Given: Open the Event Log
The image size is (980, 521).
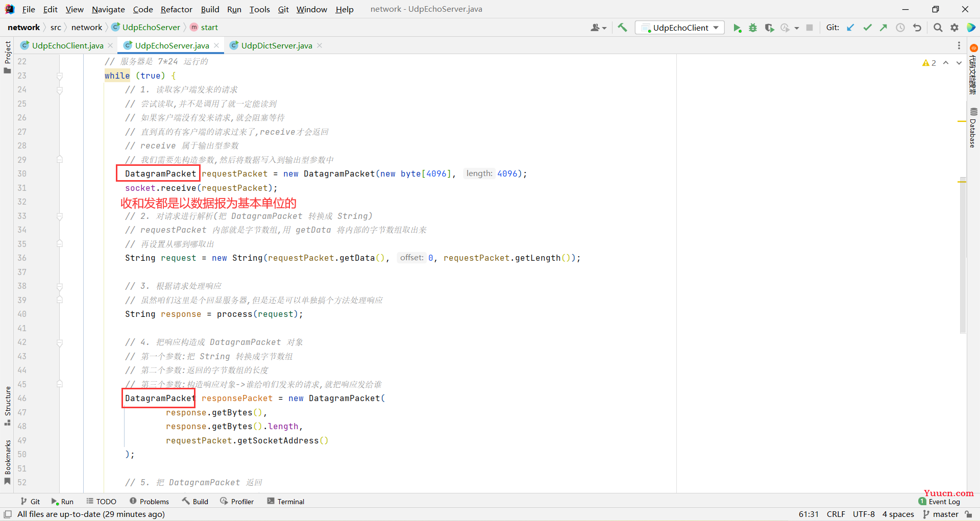Looking at the screenshot, I should [940, 502].
